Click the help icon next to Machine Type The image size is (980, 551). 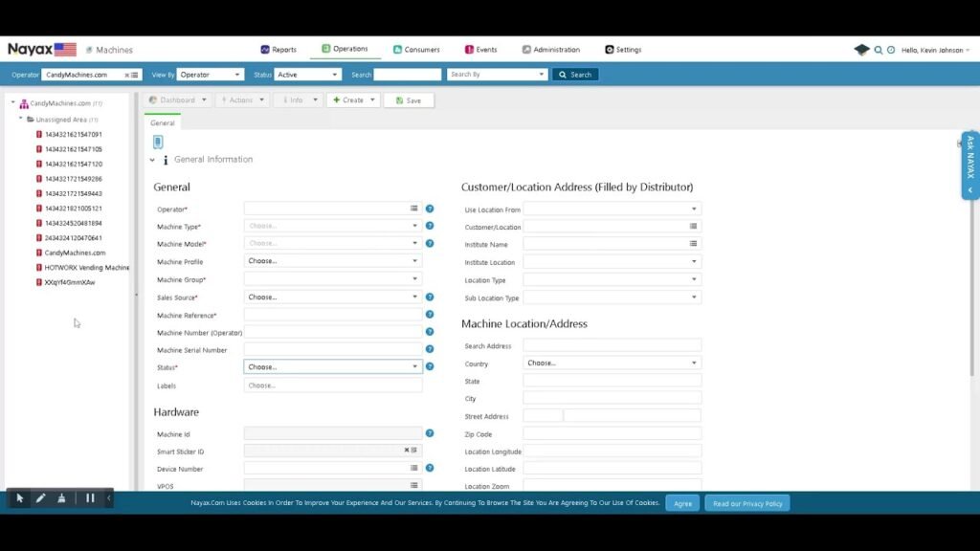430,226
